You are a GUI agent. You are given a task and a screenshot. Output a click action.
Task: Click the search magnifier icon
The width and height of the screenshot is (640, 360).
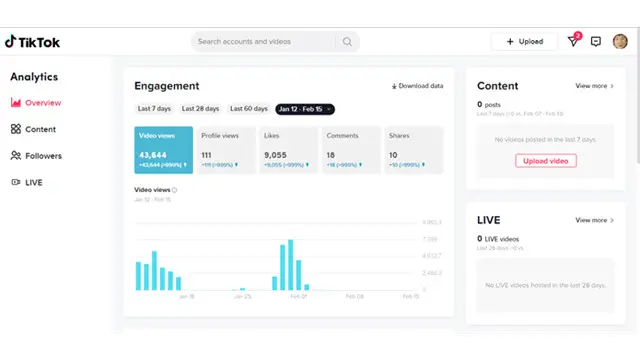[347, 42]
